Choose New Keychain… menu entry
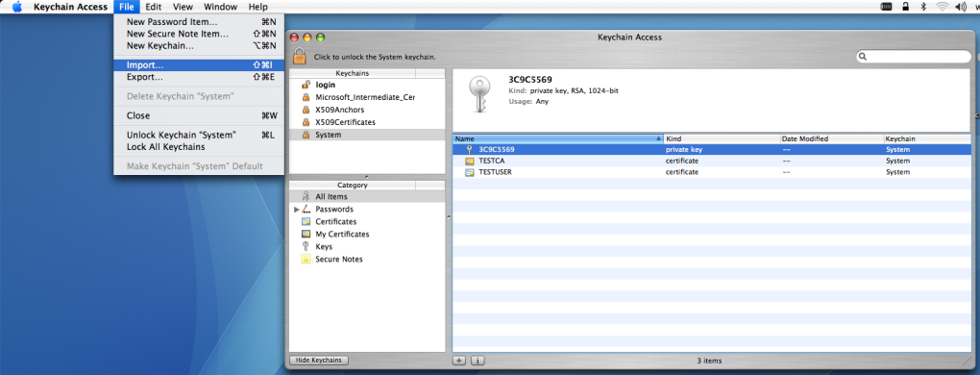The height and width of the screenshot is (375, 980). (199, 45)
